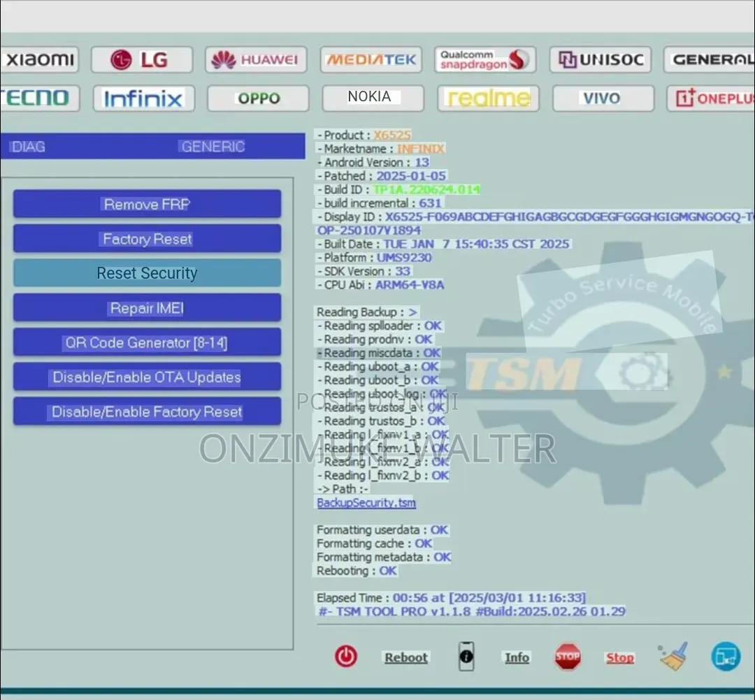Viewport: 755px width, 700px height.
Task: Select the Vivo brand button
Action: [603, 98]
